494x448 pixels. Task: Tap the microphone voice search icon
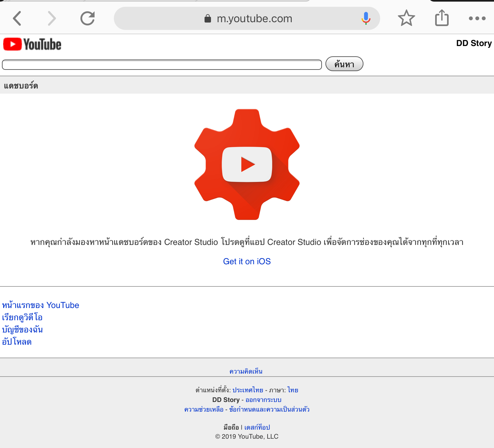click(x=366, y=18)
